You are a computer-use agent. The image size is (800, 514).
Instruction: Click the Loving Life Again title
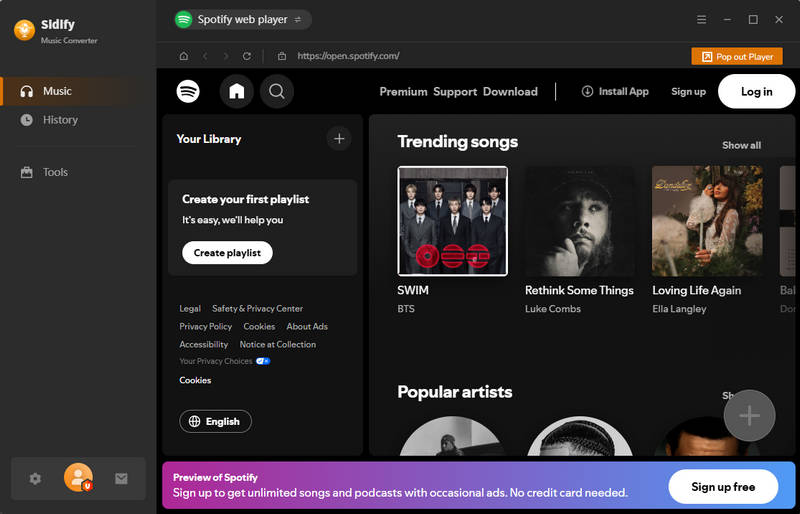tap(696, 290)
